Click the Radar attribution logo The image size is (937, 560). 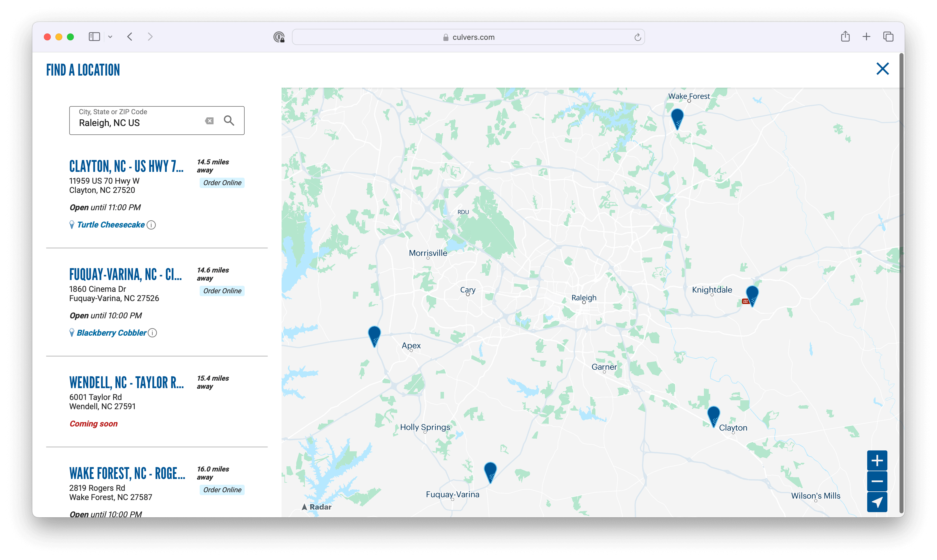coord(316,507)
